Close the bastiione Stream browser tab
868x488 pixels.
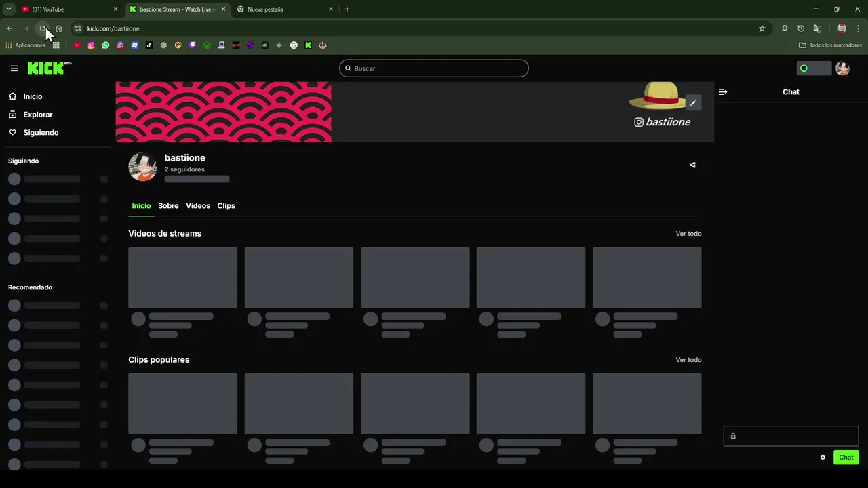(223, 9)
